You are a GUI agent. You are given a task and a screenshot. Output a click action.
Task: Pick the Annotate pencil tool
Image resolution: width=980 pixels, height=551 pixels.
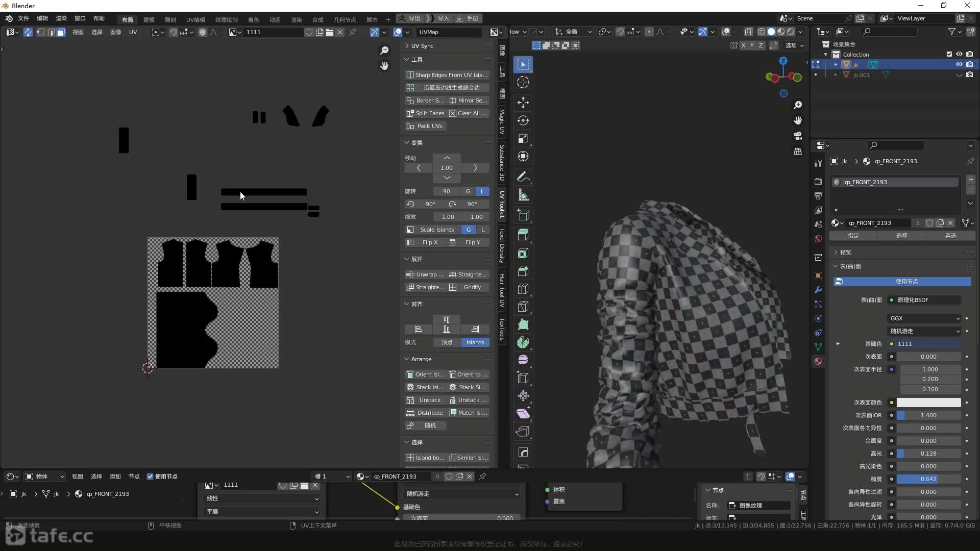coord(523,177)
